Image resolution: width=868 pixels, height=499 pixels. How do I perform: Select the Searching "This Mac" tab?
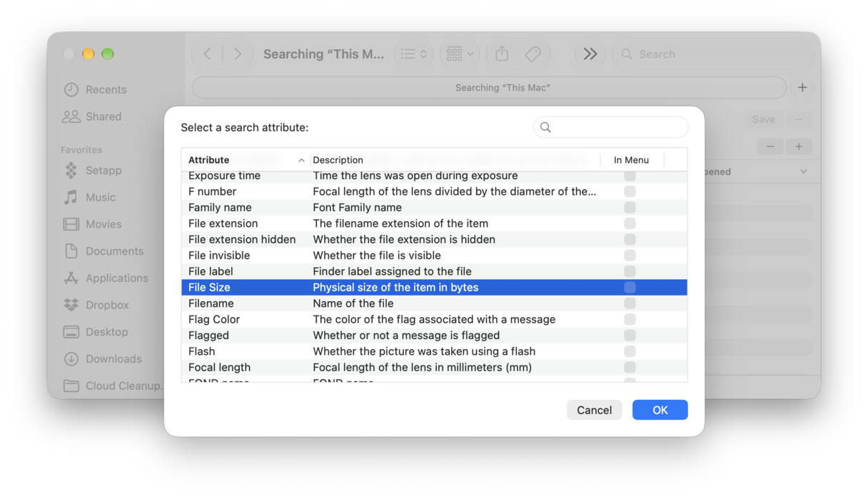pyautogui.click(x=490, y=88)
